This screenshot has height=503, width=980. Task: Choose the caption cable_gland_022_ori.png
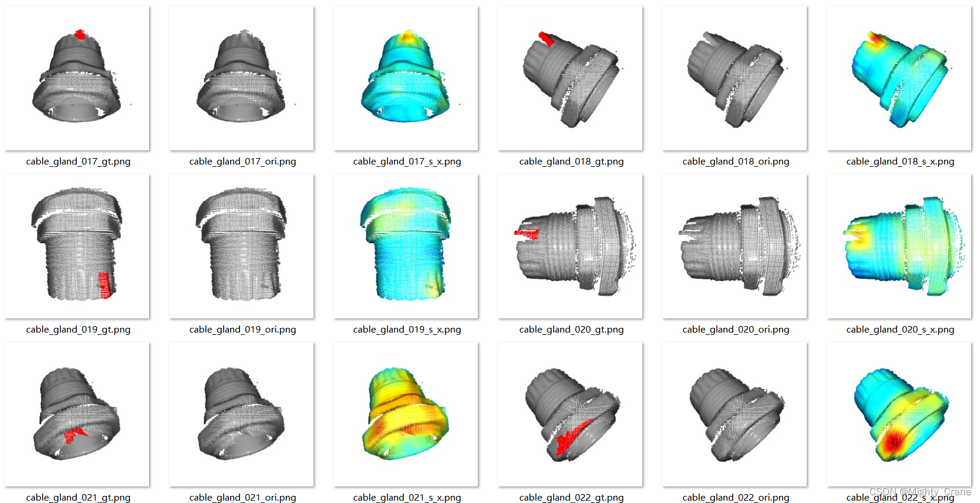coord(736,498)
